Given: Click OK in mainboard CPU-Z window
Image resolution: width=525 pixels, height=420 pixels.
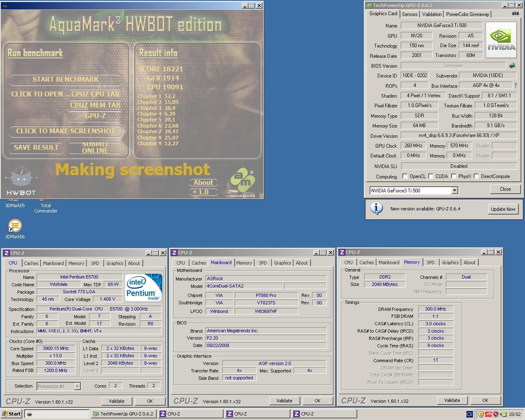Looking at the screenshot, I should point(317,401).
